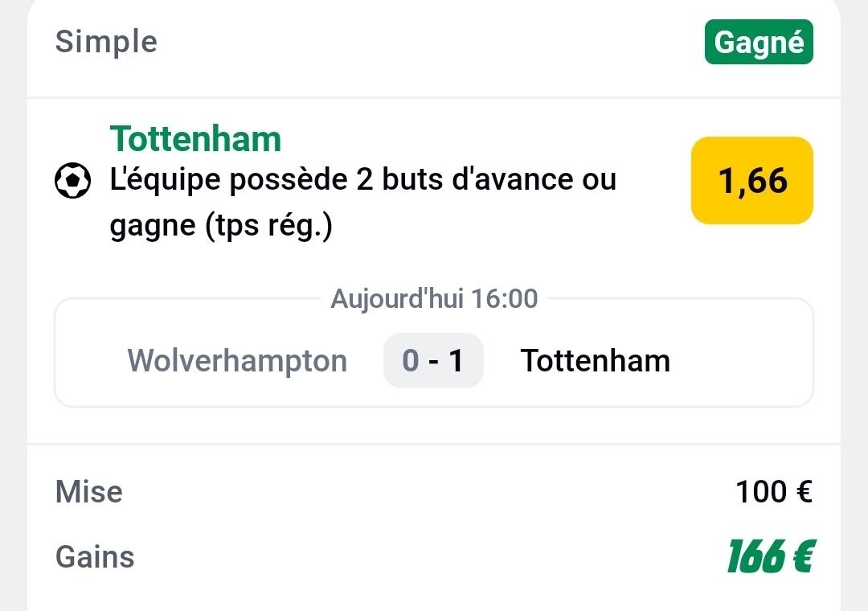Click the Simple bet type label
The height and width of the screenshot is (611, 868).
pyautogui.click(x=106, y=42)
